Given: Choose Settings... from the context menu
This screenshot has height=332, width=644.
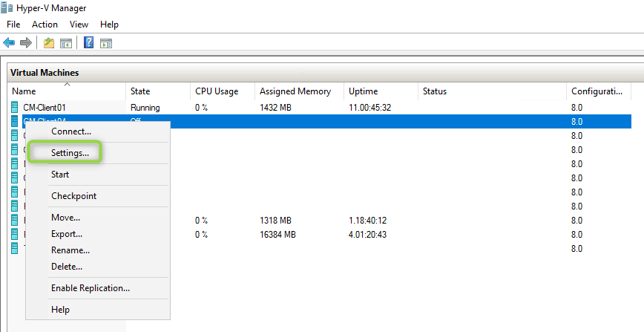Looking at the screenshot, I should pos(98,153).
